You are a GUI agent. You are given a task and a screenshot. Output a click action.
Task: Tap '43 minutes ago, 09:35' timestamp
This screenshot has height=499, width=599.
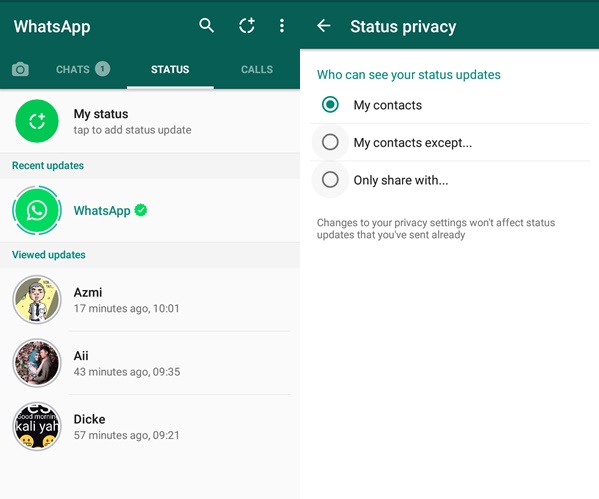click(127, 372)
